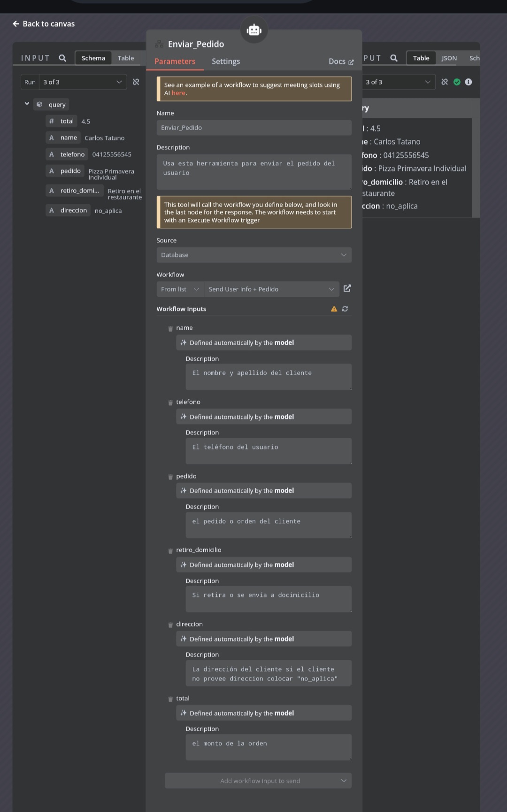The image size is (507, 812).
Task: Click the string type icon for direccion in schema
Action: (x=52, y=210)
